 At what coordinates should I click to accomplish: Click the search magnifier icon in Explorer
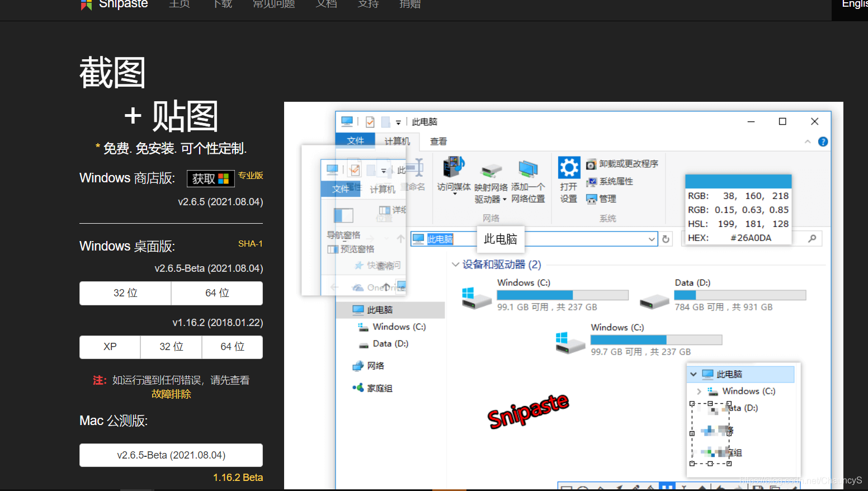(812, 238)
